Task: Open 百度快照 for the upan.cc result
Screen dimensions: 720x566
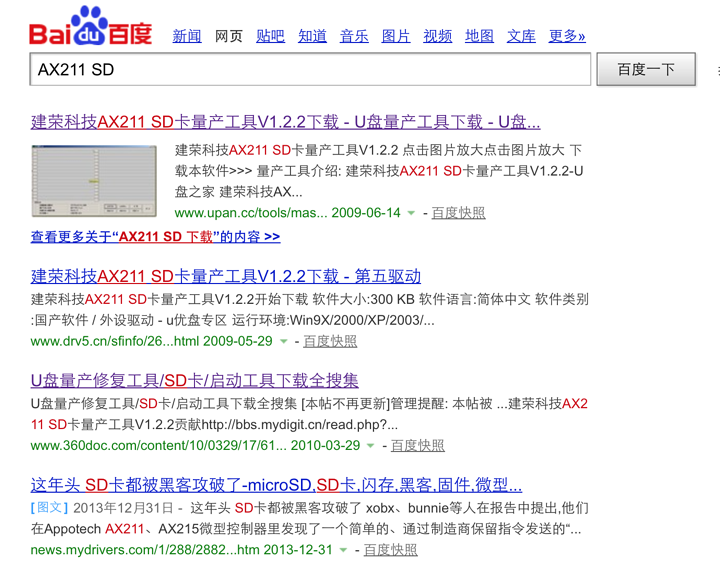Action: [458, 213]
